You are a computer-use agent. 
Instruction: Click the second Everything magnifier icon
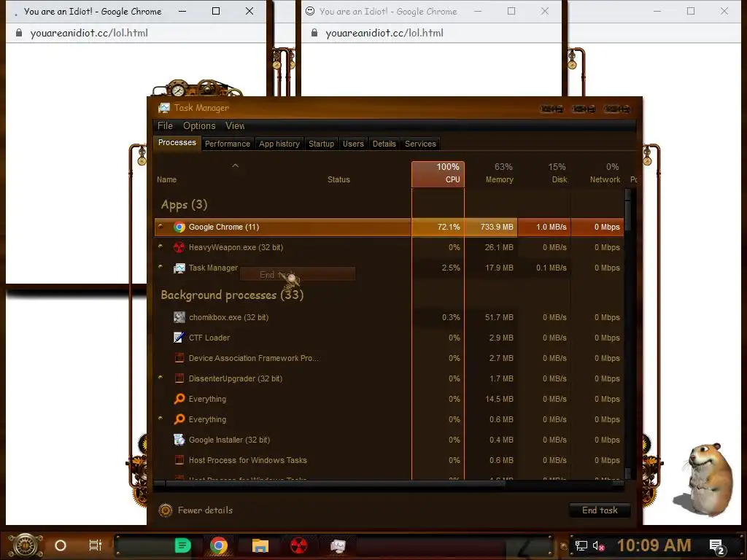pyautogui.click(x=179, y=419)
